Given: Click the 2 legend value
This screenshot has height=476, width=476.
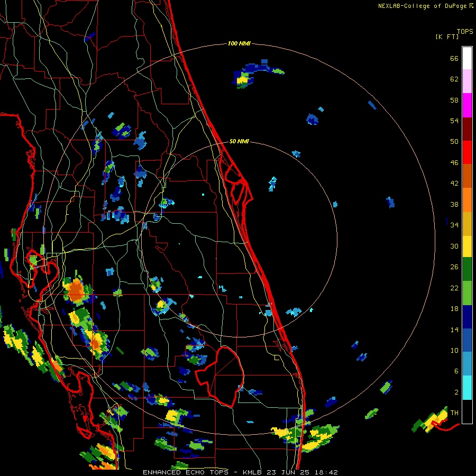Looking at the screenshot, I should 456,392.
